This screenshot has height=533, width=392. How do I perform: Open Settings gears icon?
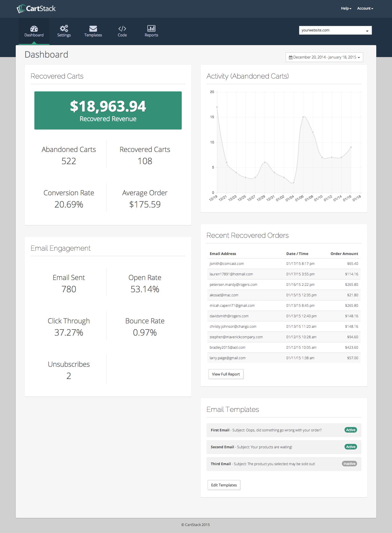coord(64,29)
